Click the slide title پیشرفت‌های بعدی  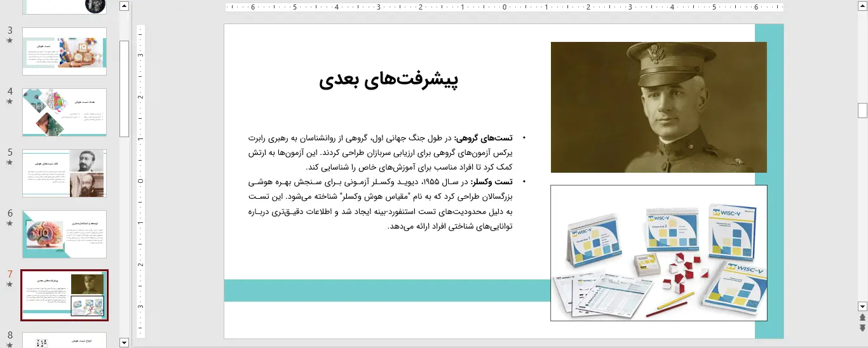click(389, 81)
